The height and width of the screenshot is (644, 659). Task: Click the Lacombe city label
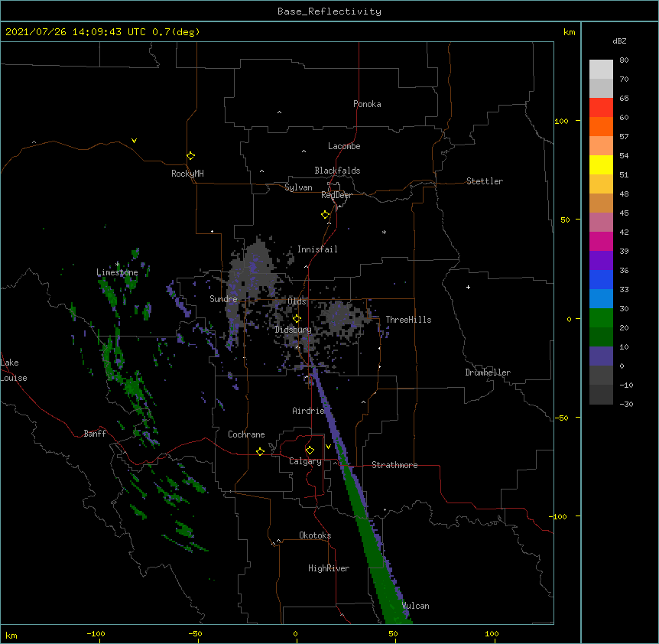(344, 146)
